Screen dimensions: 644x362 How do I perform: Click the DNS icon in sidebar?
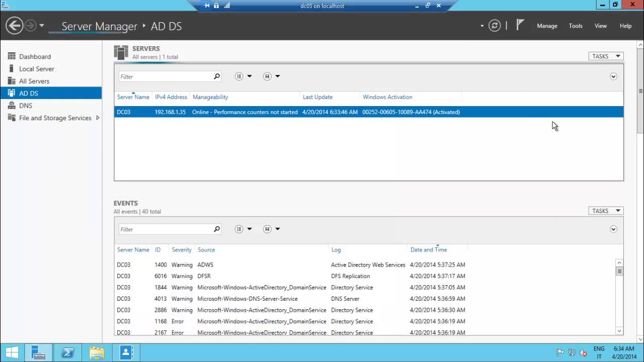click(x=12, y=106)
